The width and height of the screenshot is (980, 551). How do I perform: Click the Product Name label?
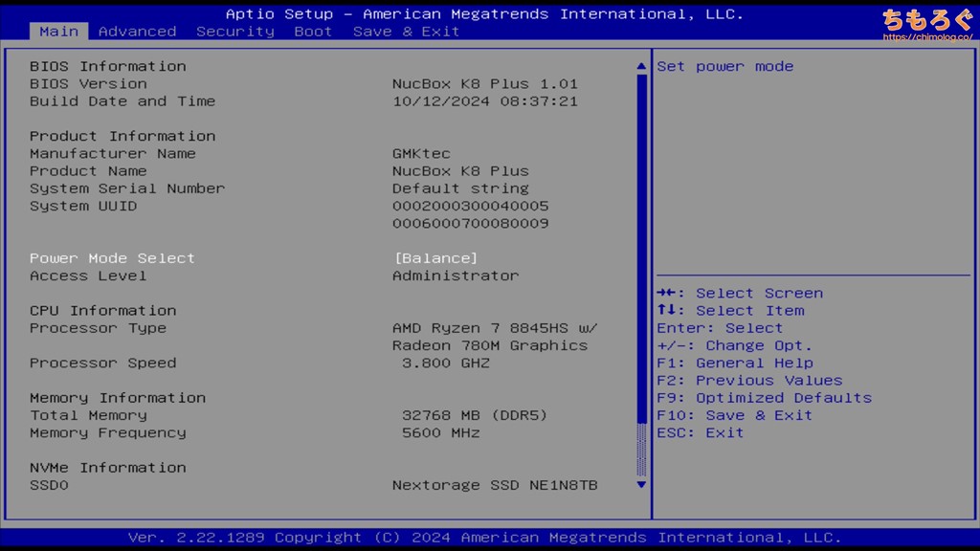coord(88,171)
